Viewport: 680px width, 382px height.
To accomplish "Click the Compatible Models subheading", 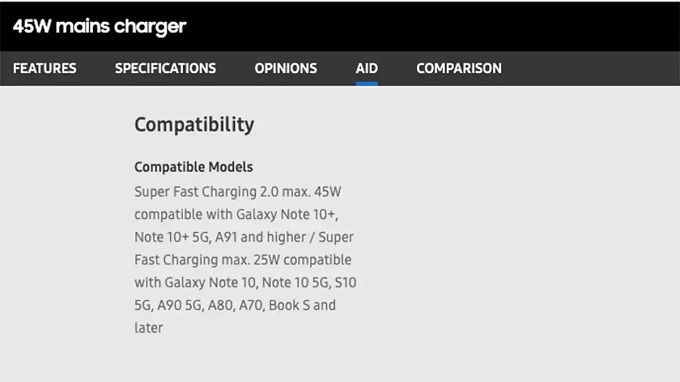I will coord(193,167).
